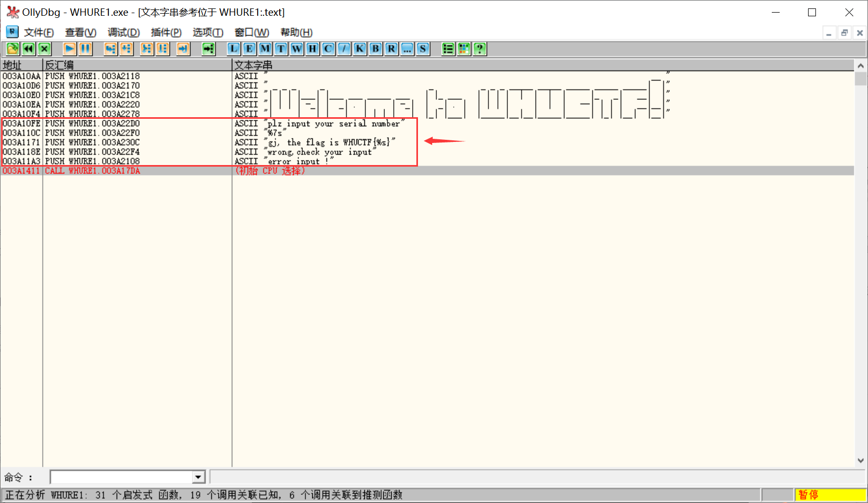Click the scrollbar up arrow
The width and height of the screenshot is (868, 503).
tap(861, 66)
